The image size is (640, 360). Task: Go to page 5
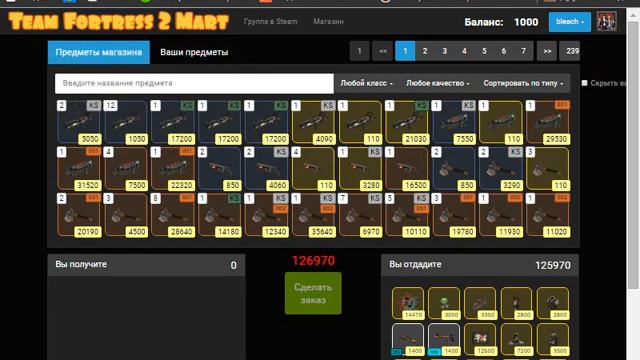pos(484,51)
